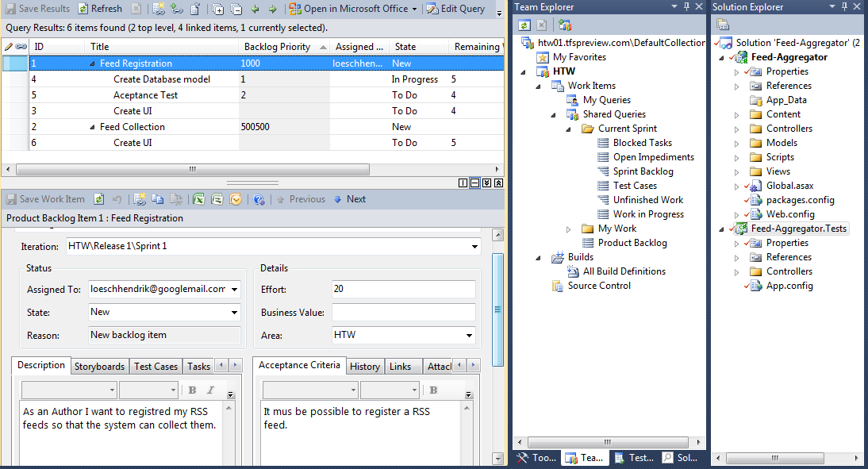
Task: Click the new linked work item icon in form toolbar
Action: coord(140,199)
